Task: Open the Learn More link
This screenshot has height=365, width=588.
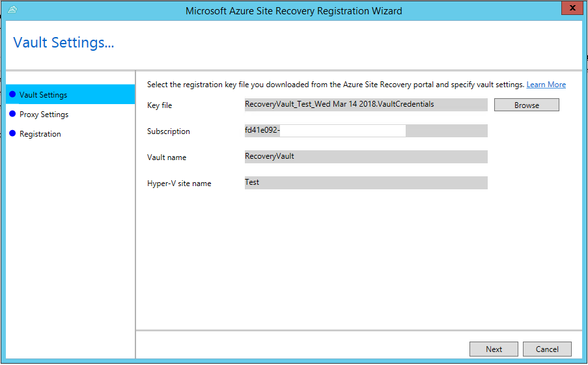Action: click(x=546, y=85)
